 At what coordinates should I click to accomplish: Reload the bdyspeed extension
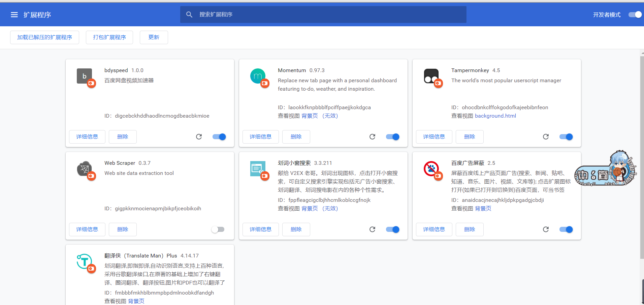pyautogui.click(x=199, y=136)
